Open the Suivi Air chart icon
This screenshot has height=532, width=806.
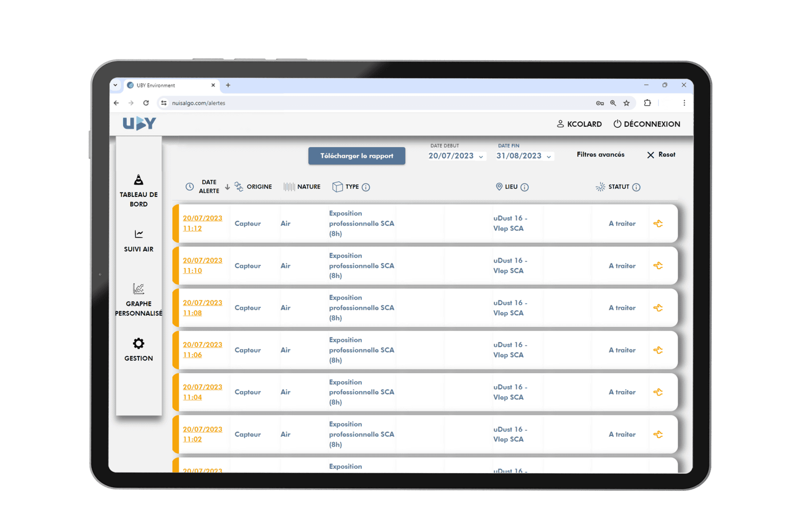point(139,234)
